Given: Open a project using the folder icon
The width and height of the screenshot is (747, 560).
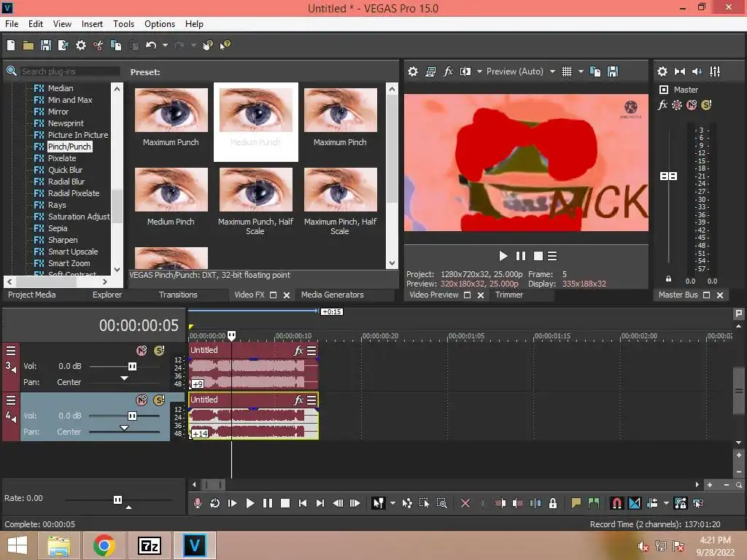Looking at the screenshot, I should pyautogui.click(x=28, y=45).
